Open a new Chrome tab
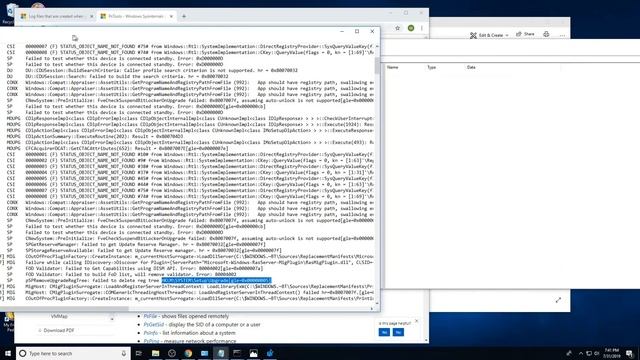 coord(184,16)
